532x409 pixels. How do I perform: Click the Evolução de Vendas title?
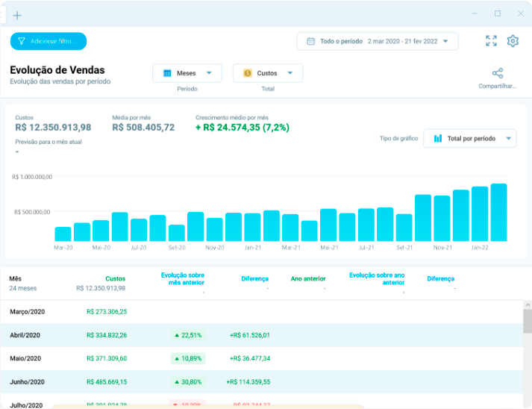(x=57, y=70)
